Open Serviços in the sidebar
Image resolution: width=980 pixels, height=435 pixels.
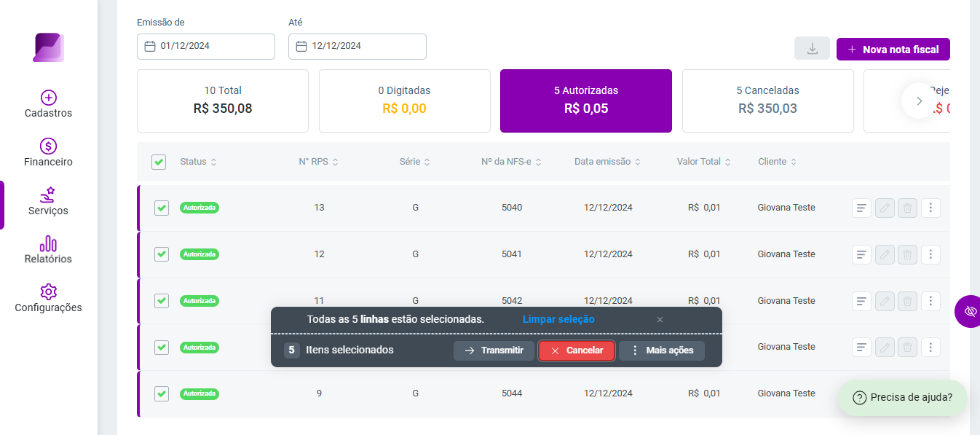coord(48,202)
